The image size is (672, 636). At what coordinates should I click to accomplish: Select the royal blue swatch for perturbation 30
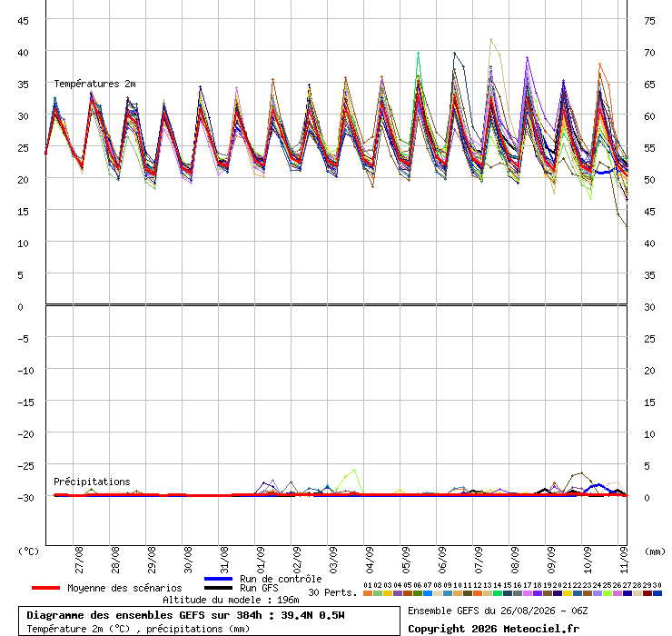tap(657, 593)
